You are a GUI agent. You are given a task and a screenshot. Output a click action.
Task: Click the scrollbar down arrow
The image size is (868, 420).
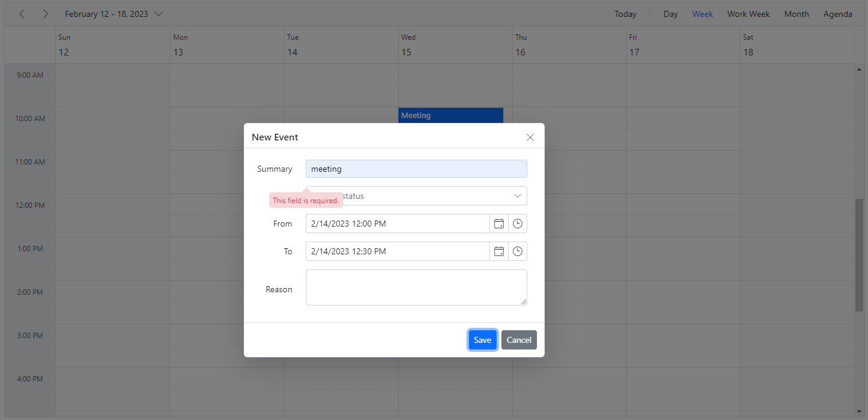point(859,412)
